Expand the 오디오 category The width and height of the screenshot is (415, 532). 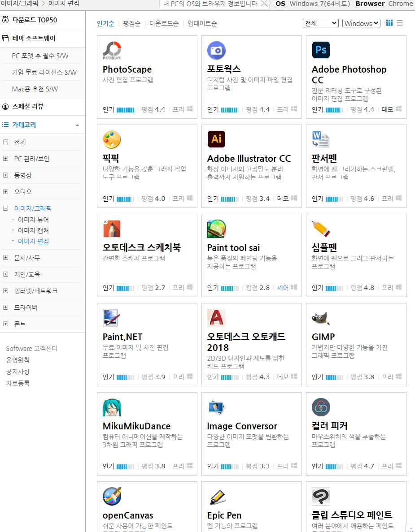coord(5,192)
